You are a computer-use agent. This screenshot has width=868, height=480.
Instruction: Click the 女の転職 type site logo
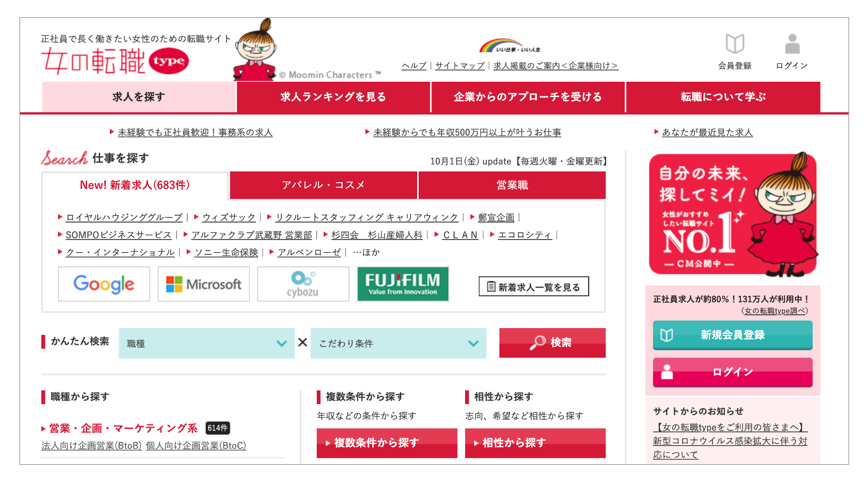tap(115, 61)
